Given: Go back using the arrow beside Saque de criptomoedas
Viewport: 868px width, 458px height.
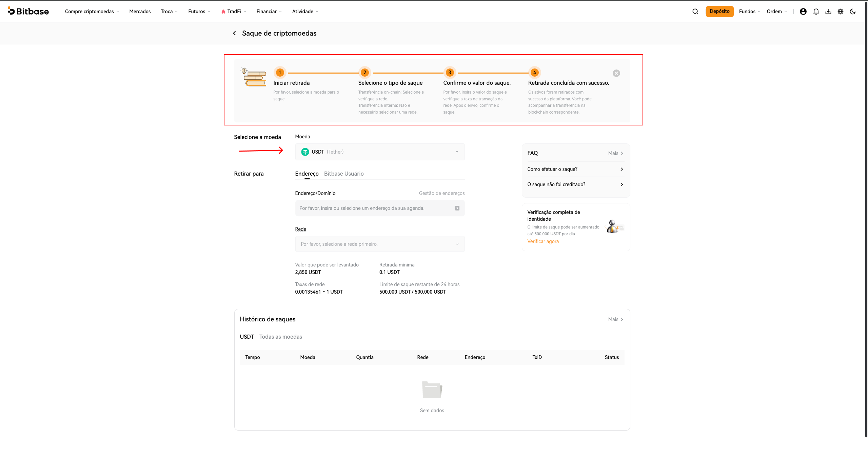Looking at the screenshot, I should [x=234, y=33].
